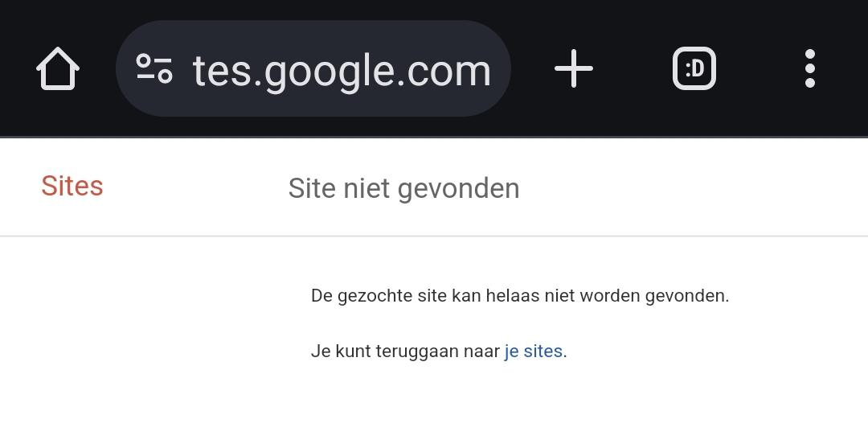Viewport: 868px width, 444px height.
Task: Follow the 'je sites' link
Action: 533,351
